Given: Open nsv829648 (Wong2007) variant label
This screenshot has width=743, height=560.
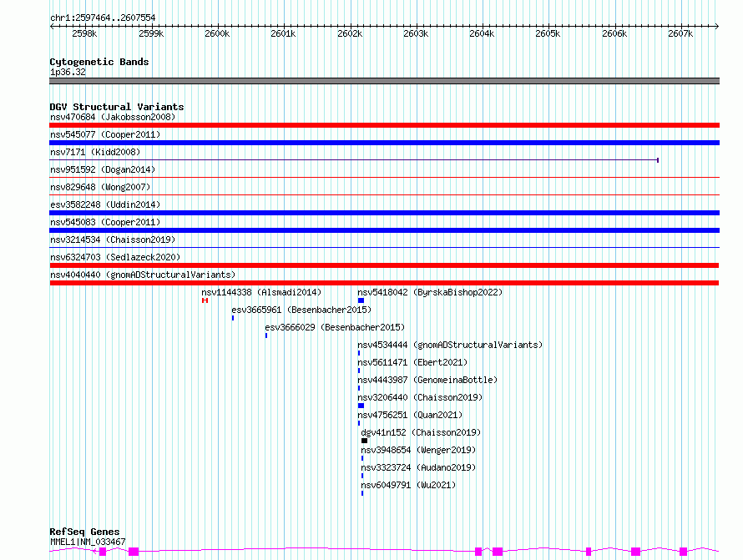Looking at the screenshot, I should point(100,187).
